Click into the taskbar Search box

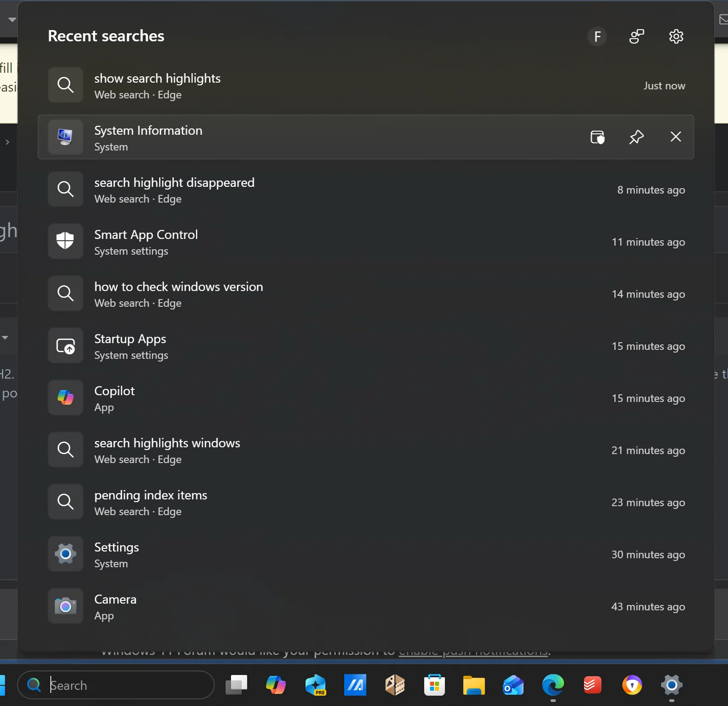point(116,685)
